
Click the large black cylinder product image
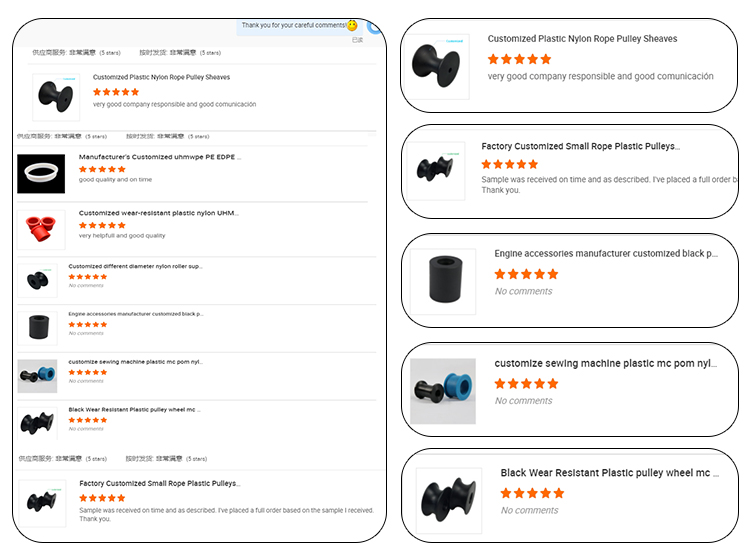tap(443, 282)
